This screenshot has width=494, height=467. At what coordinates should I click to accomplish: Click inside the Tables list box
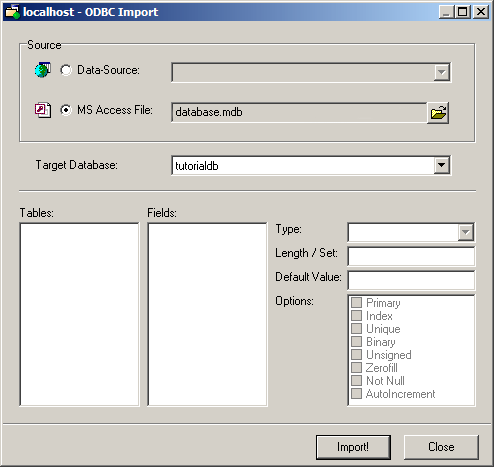[x=79, y=314]
